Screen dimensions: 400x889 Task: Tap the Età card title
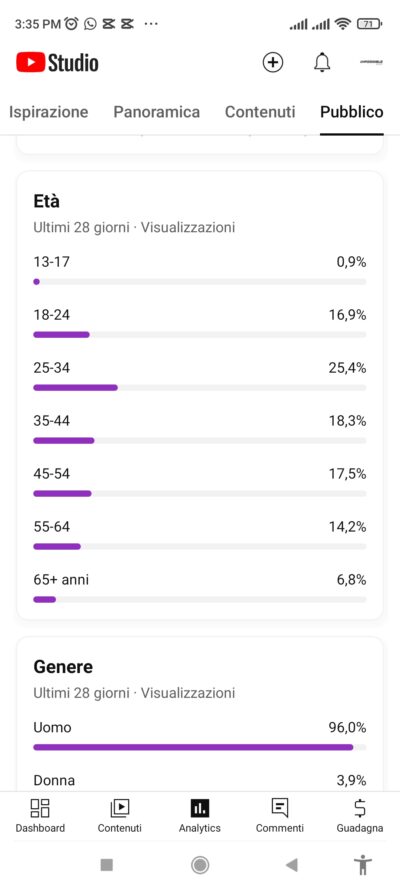point(46,201)
